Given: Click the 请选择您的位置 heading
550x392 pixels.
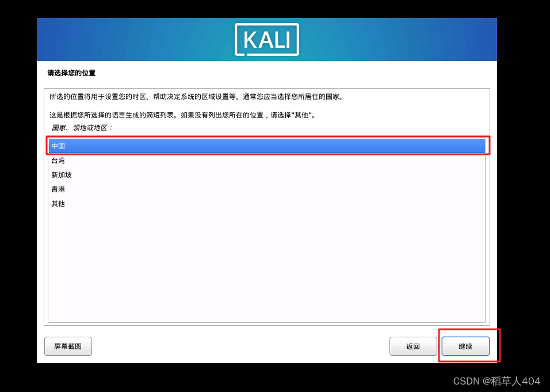Looking at the screenshot, I should 71,73.
